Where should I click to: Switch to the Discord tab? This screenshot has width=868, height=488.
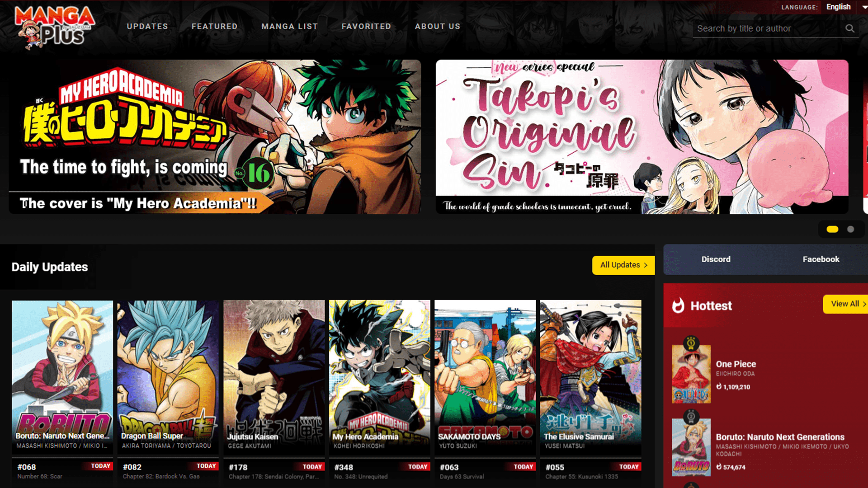(716, 259)
